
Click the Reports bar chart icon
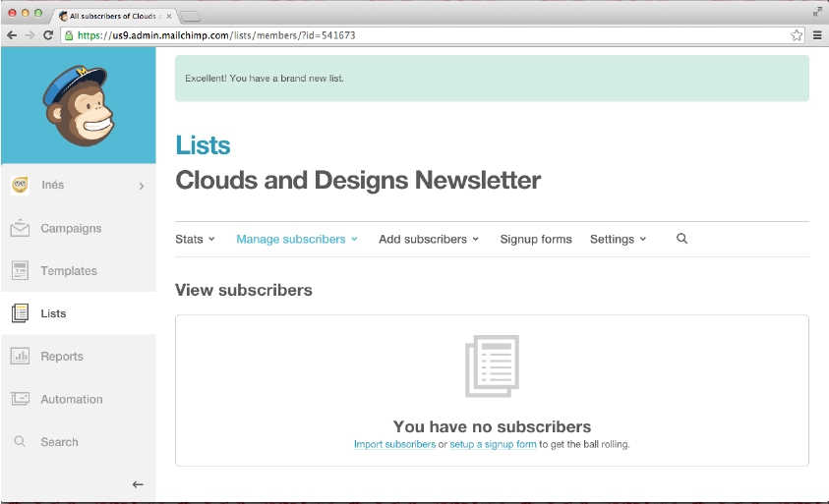coord(20,356)
